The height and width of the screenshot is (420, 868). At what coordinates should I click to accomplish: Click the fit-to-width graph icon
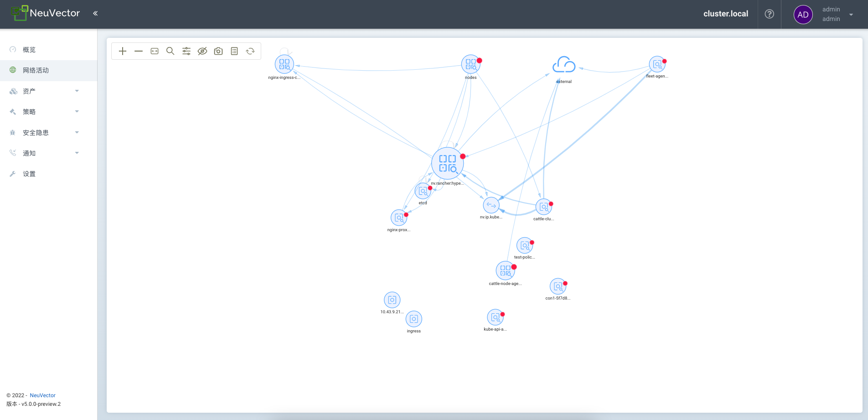coord(155,51)
